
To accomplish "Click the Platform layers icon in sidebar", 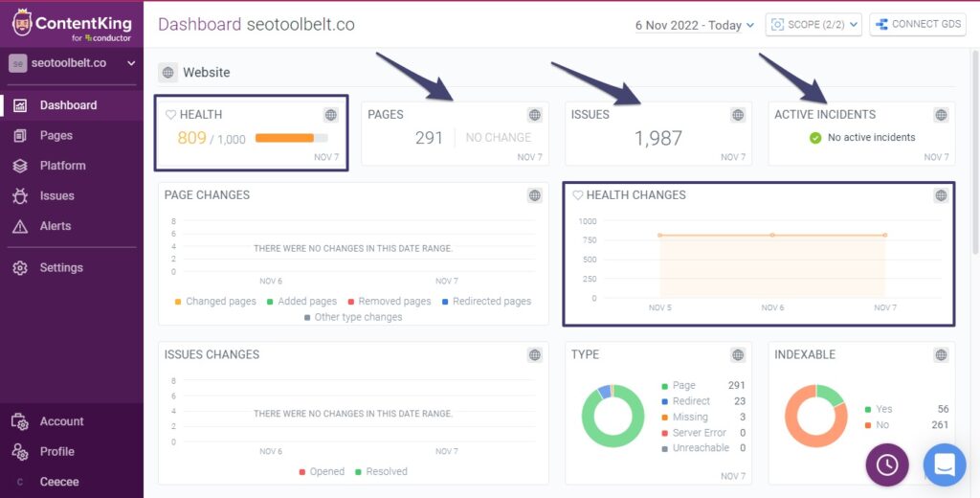I will pyautogui.click(x=20, y=166).
